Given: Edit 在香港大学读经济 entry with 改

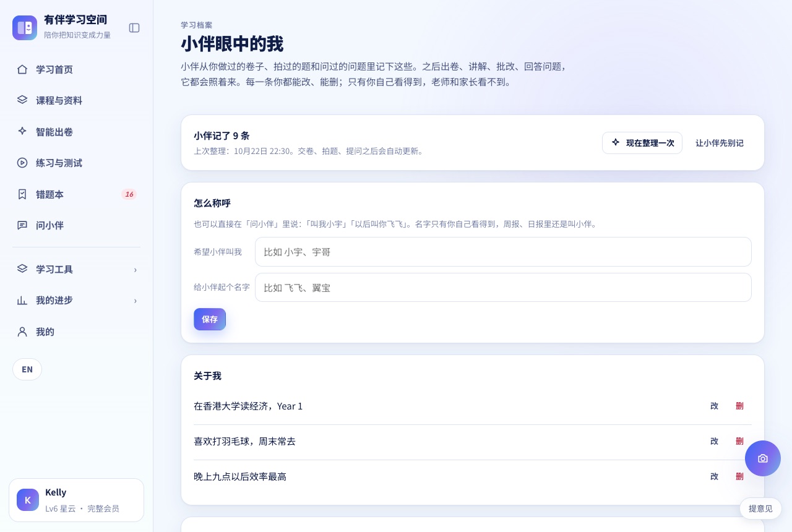Looking at the screenshot, I should pos(715,406).
